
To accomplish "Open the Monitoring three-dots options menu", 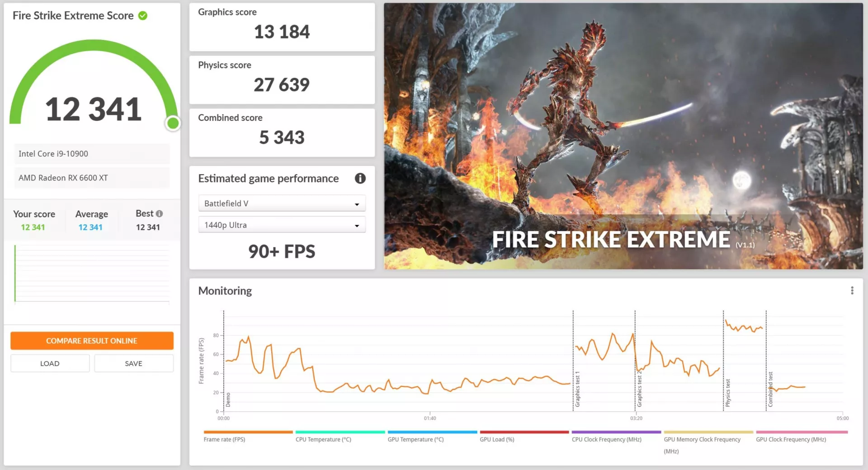I will [852, 290].
